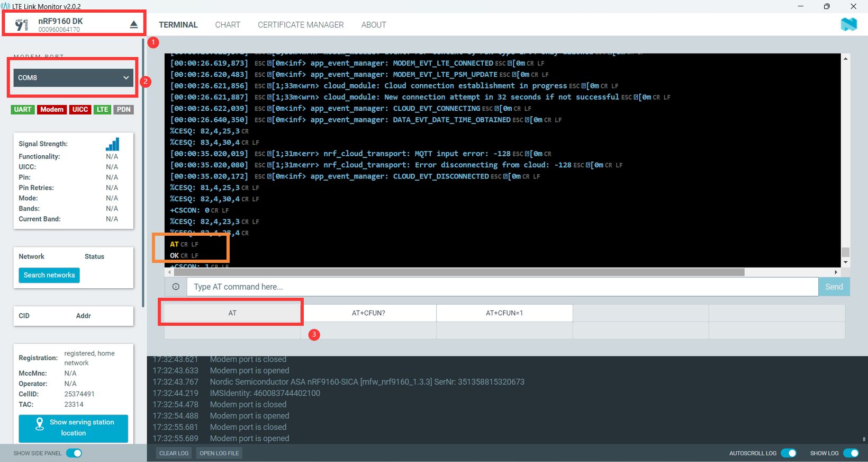868x462 pixels.
Task: Open the Certificate Manager tab
Action: coord(301,25)
